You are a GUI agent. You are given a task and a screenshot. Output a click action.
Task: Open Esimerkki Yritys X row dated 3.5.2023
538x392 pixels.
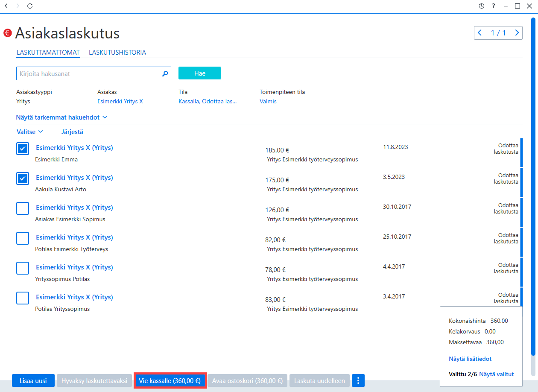(74, 178)
